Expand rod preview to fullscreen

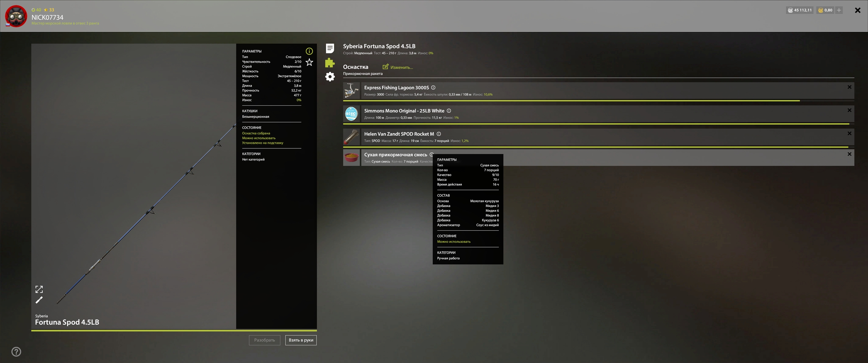pyautogui.click(x=39, y=289)
